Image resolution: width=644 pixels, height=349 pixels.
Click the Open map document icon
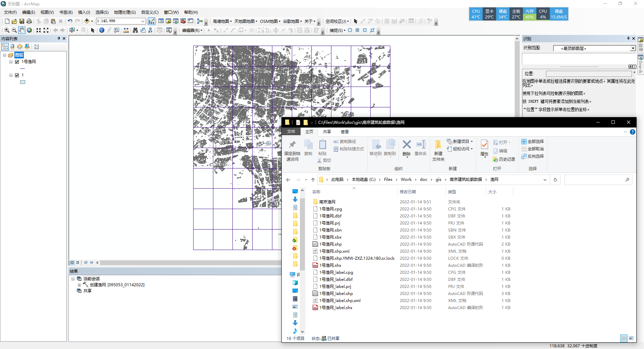pyautogui.click(x=14, y=21)
